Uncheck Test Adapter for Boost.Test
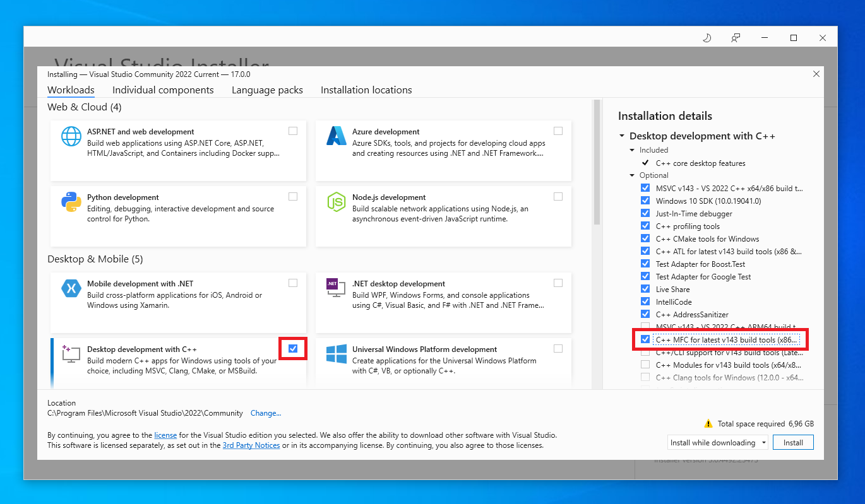The width and height of the screenshot is (865, 504). (645, 264)
